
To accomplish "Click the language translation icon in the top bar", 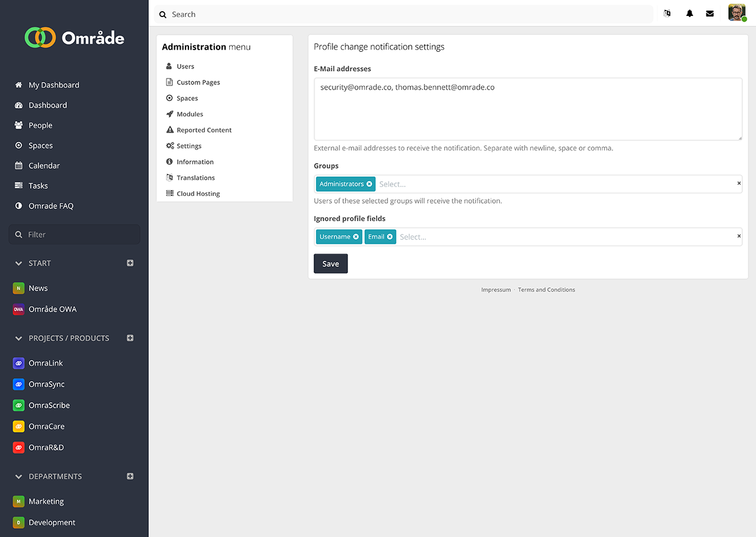I will (x=667, y=14).
